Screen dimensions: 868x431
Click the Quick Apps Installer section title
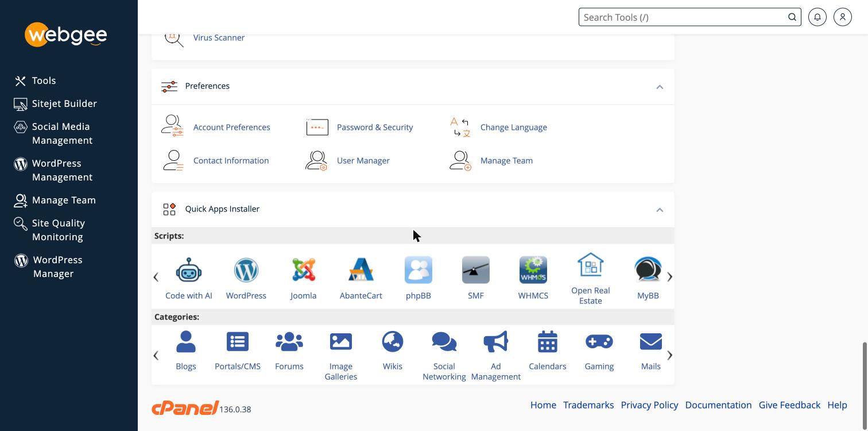click(222, 209)
